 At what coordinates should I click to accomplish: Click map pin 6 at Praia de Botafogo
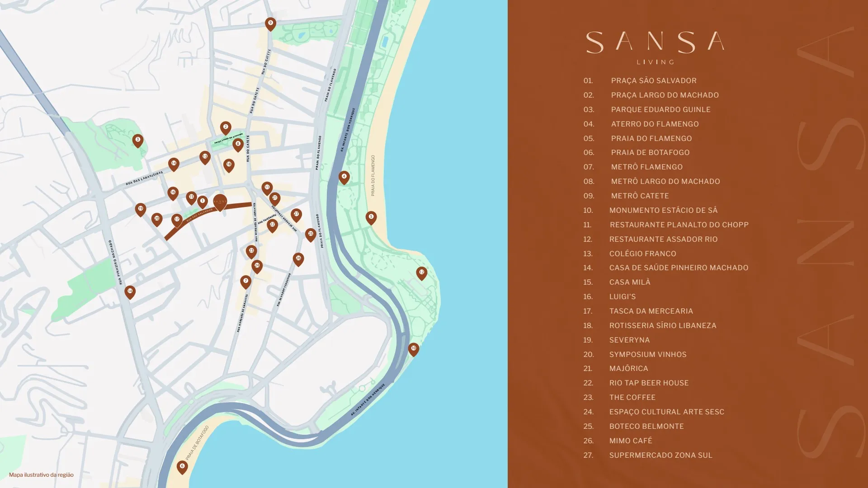[182, 467]
